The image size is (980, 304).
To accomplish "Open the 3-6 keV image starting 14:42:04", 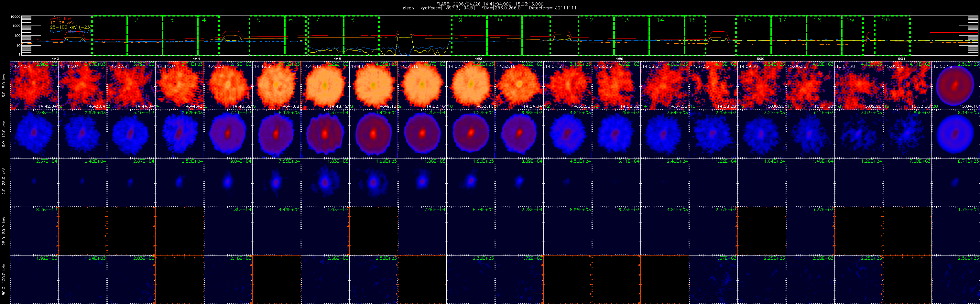I will tap(82, 85).
